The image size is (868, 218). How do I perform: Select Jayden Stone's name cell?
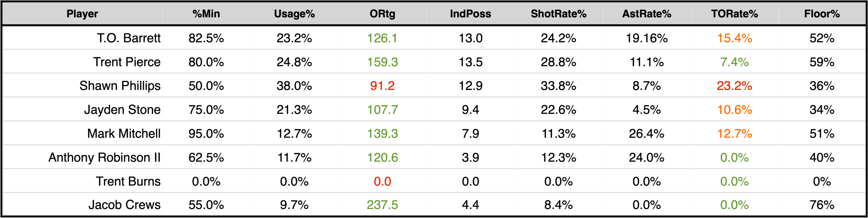click(x=122, y=110)
